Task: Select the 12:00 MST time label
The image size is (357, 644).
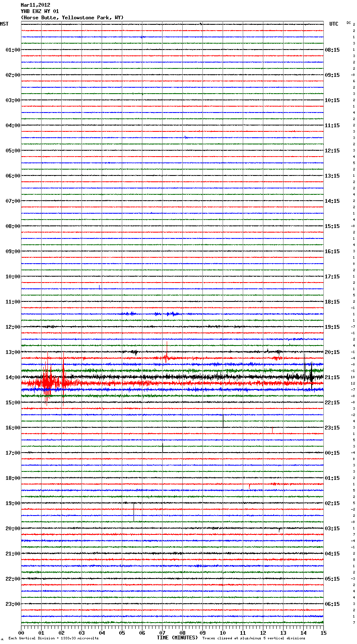Action: [13, 327]
